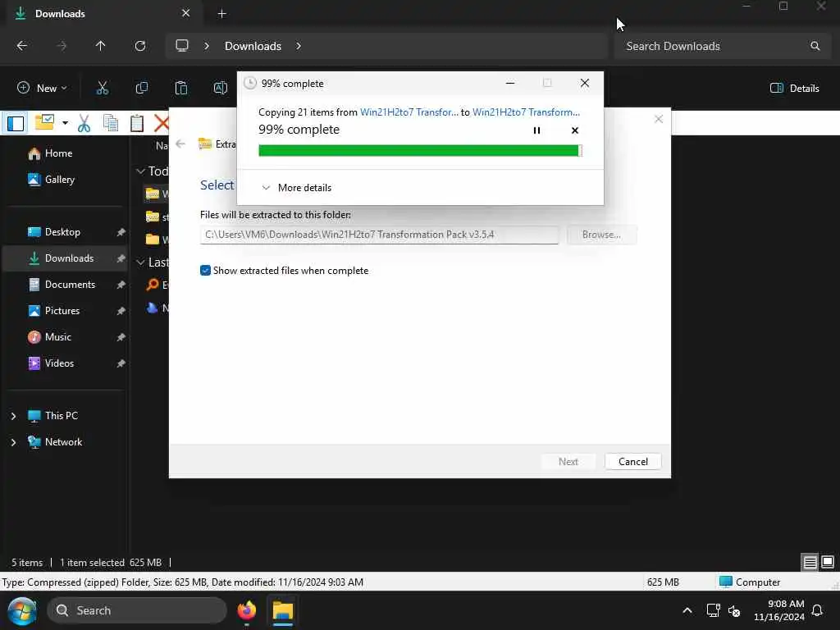The width and height of the screenshot is (840, 630).
Task: Click the classic toolbar scissors Cut icon
Action: pos(84,123)
